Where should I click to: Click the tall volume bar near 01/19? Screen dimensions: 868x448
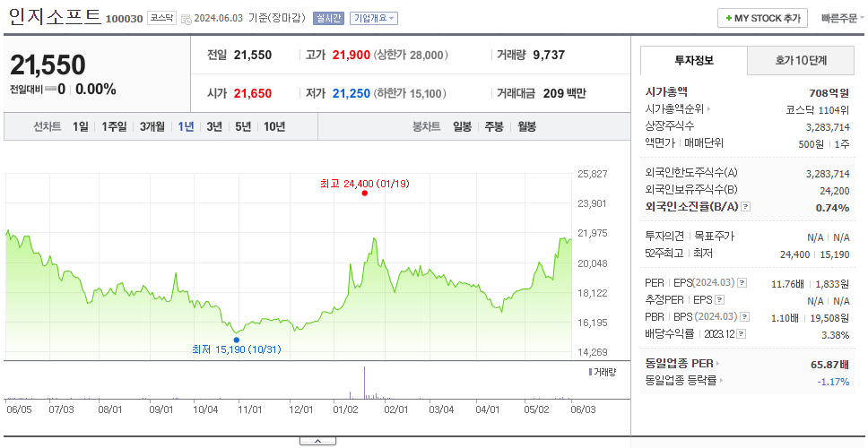click(364, 383)
